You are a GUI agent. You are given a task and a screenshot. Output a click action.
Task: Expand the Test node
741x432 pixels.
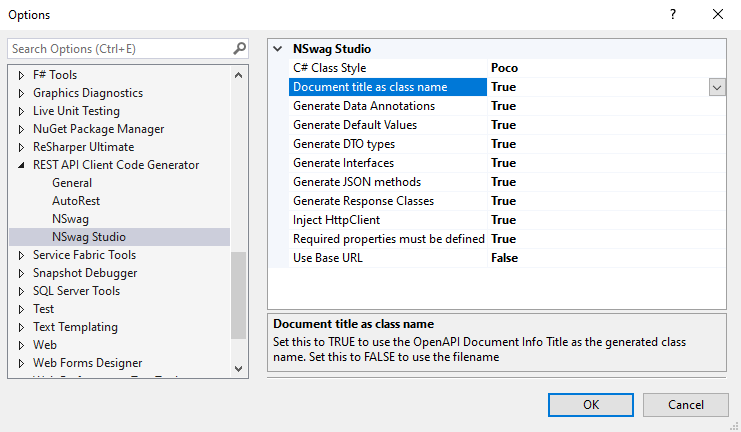coord(21,309)
